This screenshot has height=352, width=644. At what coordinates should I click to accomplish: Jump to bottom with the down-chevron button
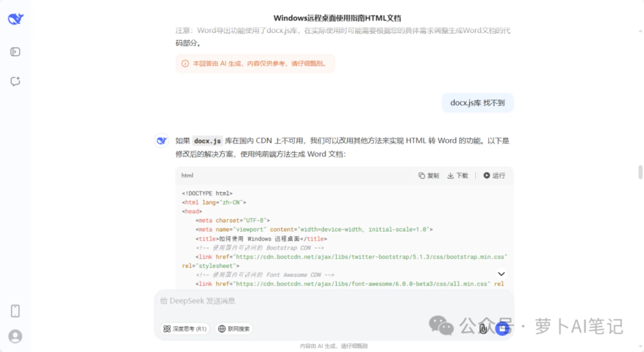[x=501, y=274]
